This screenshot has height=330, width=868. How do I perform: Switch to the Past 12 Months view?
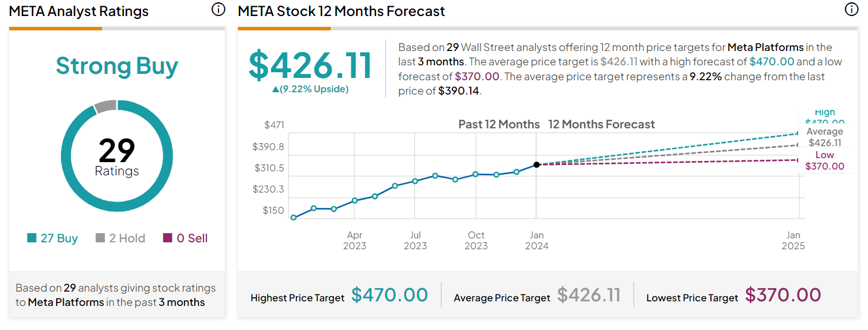(498, 124)
